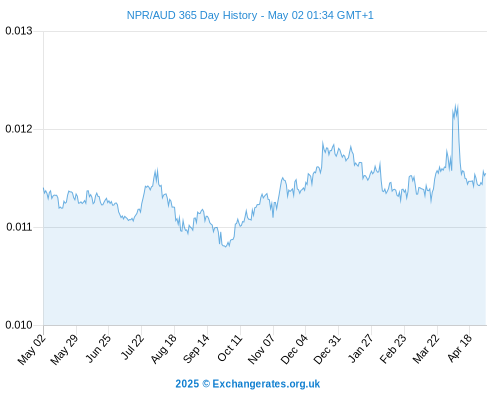Select the Sep 14 date label

[x=196, y=348]
